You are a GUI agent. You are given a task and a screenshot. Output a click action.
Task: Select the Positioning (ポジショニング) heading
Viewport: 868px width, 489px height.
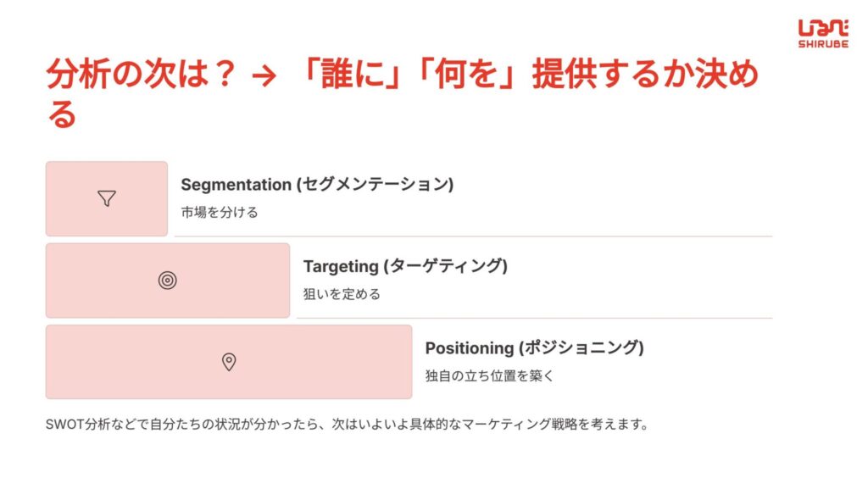pos(534,348)
